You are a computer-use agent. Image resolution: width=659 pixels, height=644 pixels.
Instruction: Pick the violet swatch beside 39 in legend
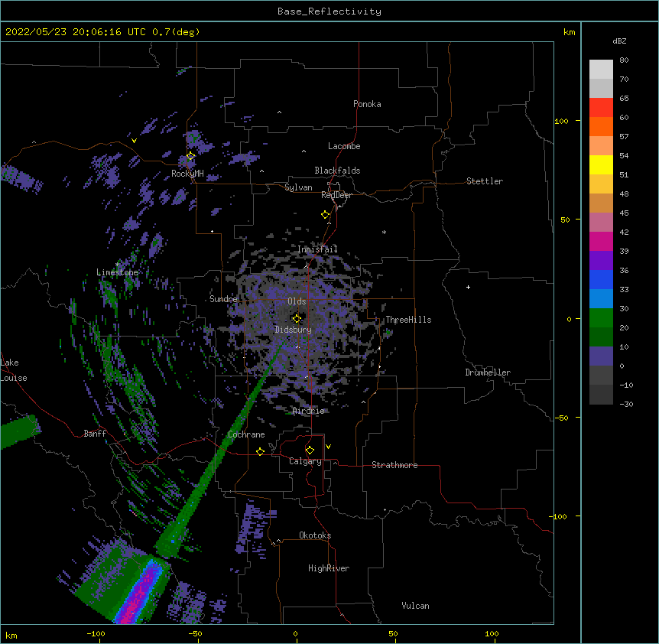pyautogui.click(x=601, y=260)
